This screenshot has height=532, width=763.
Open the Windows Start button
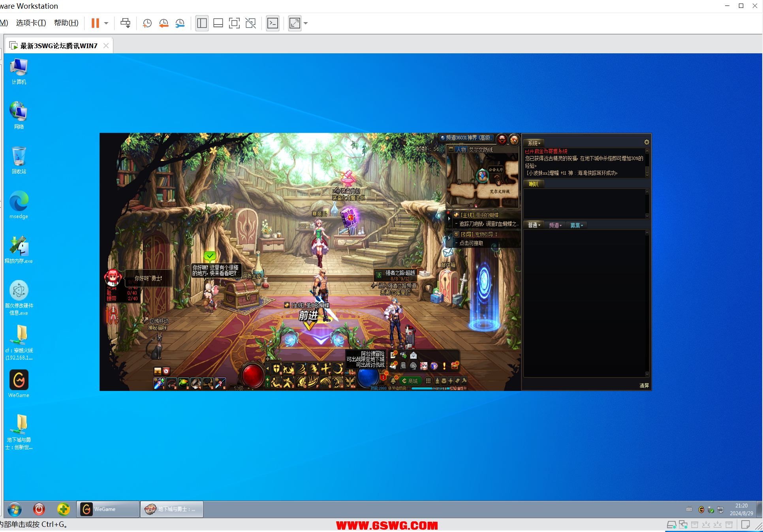15,509
